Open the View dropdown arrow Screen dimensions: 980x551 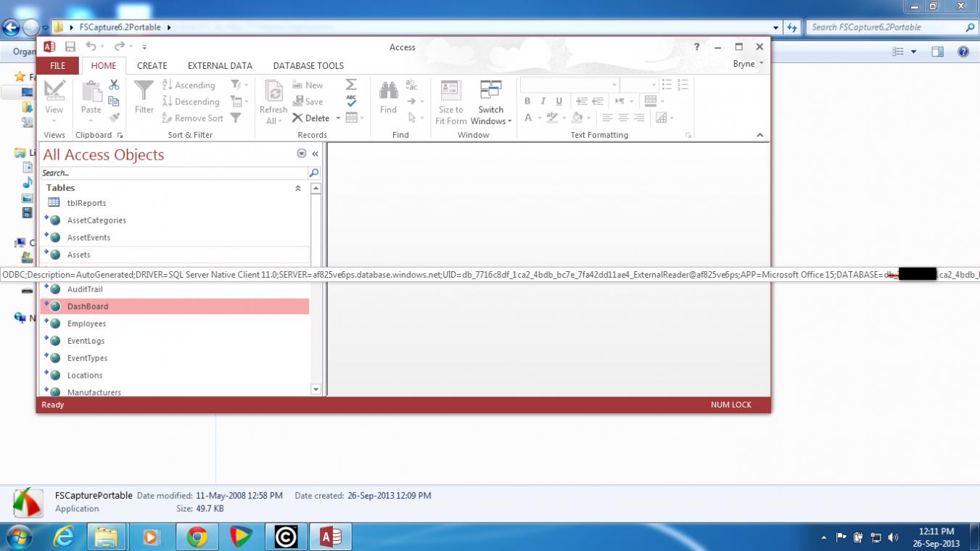54,120
